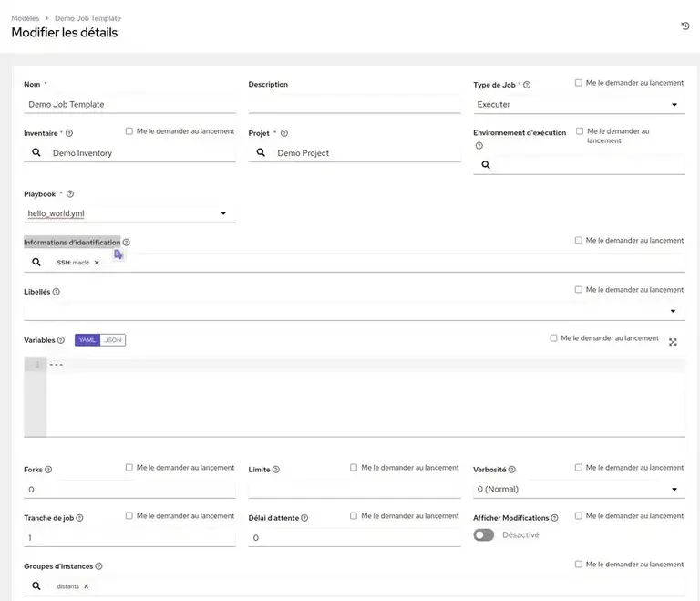Click the Projet search magnifier icon
Image resolution: width=700 pixels, height=601 pixels.
261,153
